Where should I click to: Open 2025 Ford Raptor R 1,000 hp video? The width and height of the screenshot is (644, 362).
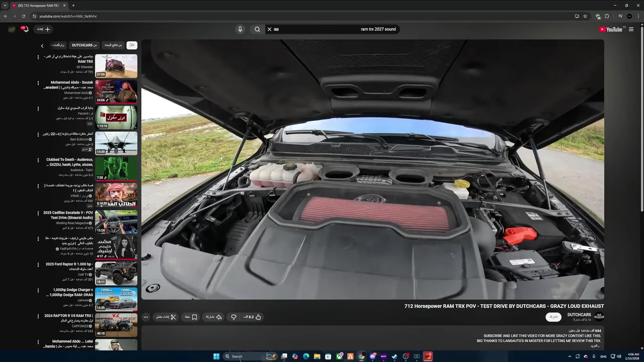[x=116, y=273]
